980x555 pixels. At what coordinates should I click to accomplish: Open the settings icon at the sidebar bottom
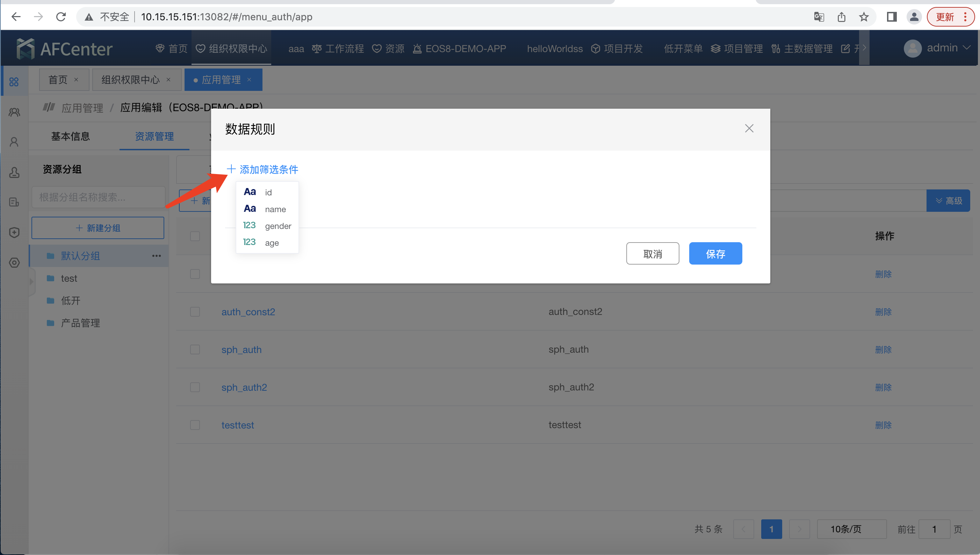pyautogui.click(x=14, y=262)
